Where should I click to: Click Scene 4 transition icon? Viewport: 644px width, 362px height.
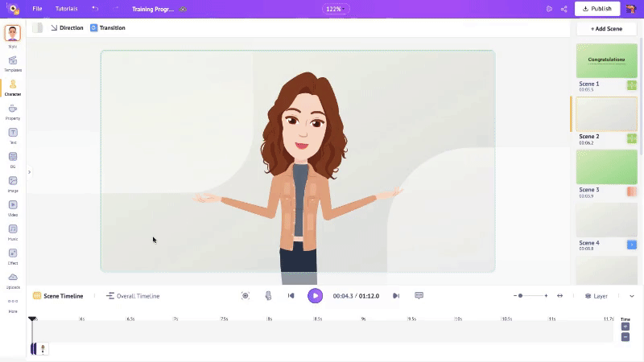(632, 245)
